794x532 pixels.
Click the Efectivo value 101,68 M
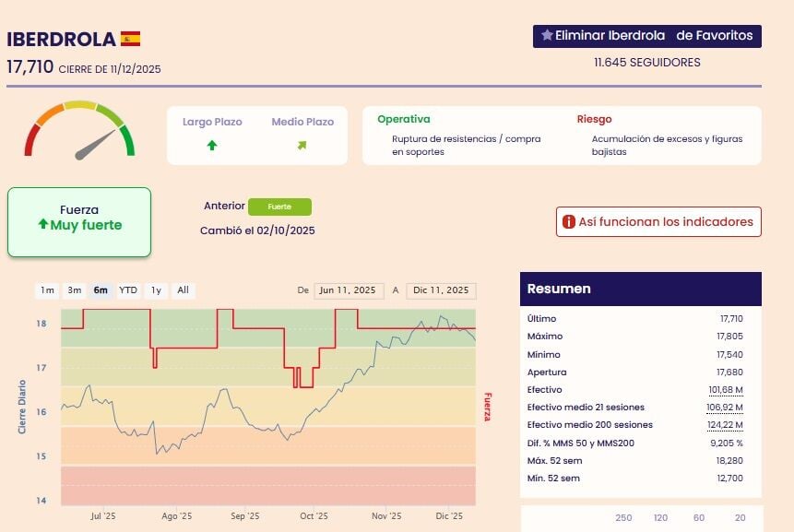pos(726,390)
